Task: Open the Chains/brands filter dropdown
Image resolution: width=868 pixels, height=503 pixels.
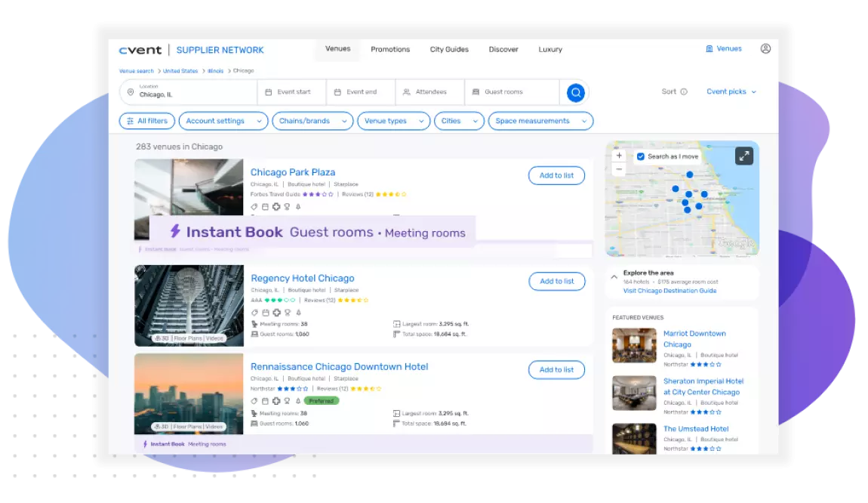Action: [x=312, y=121]
